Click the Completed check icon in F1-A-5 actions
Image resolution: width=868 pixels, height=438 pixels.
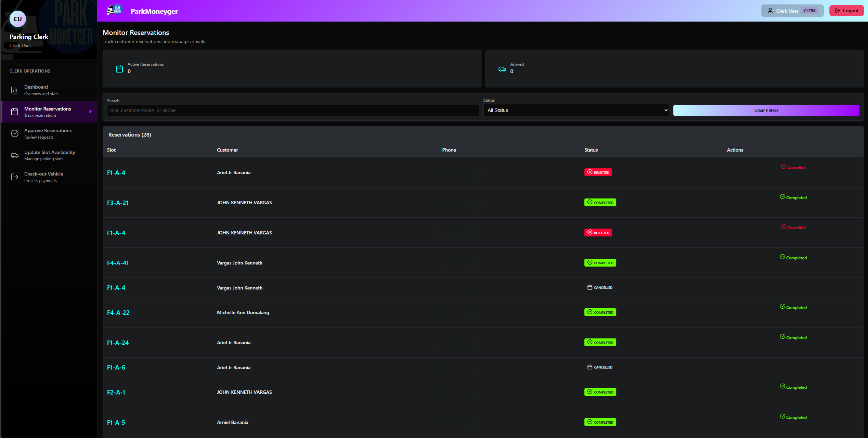[x=782, y=416]
